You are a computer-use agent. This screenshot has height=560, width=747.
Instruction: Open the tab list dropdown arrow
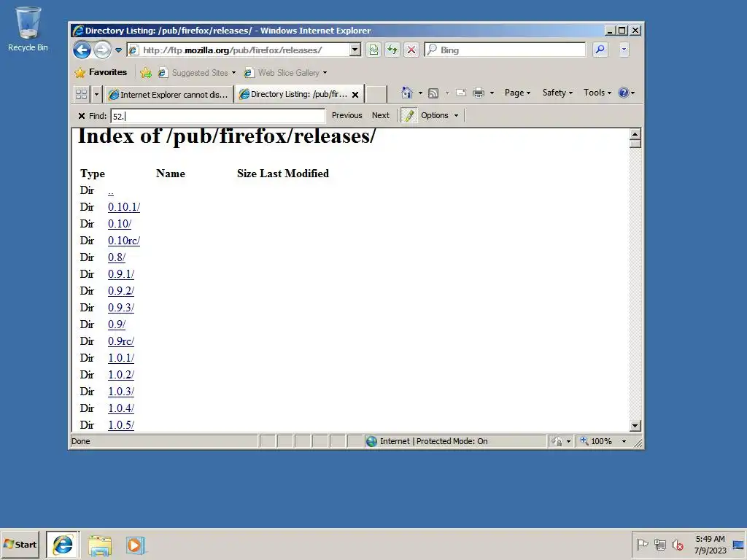pyautogui.click(x=96, y=94)
